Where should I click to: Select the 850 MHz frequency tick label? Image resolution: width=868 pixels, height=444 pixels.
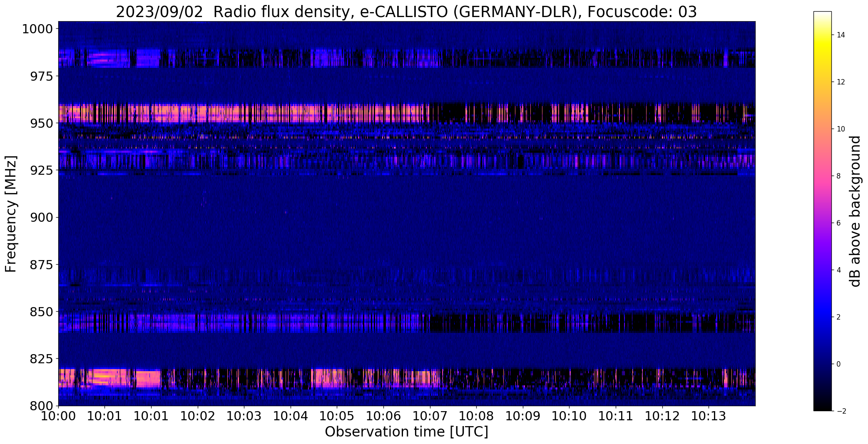point(42,312)
